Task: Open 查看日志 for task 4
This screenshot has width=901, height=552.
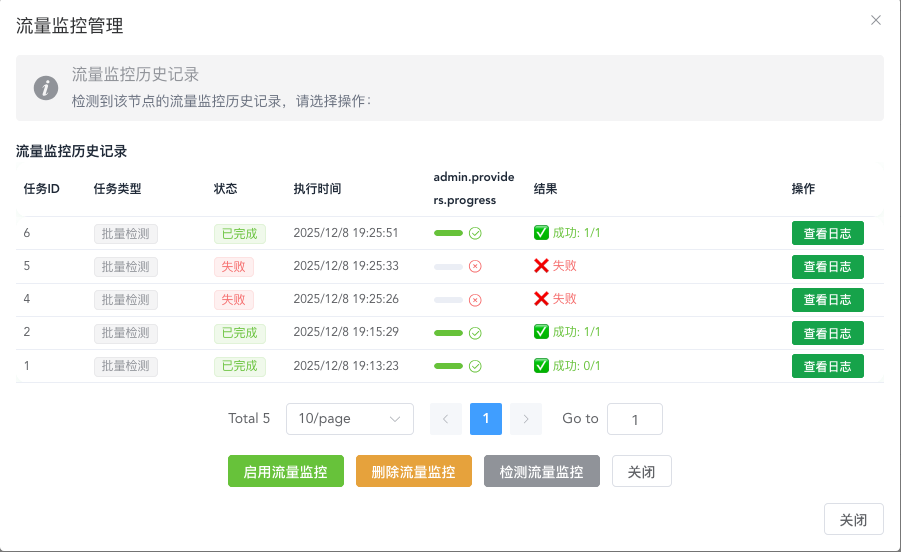Action: [x=827, y=300]
